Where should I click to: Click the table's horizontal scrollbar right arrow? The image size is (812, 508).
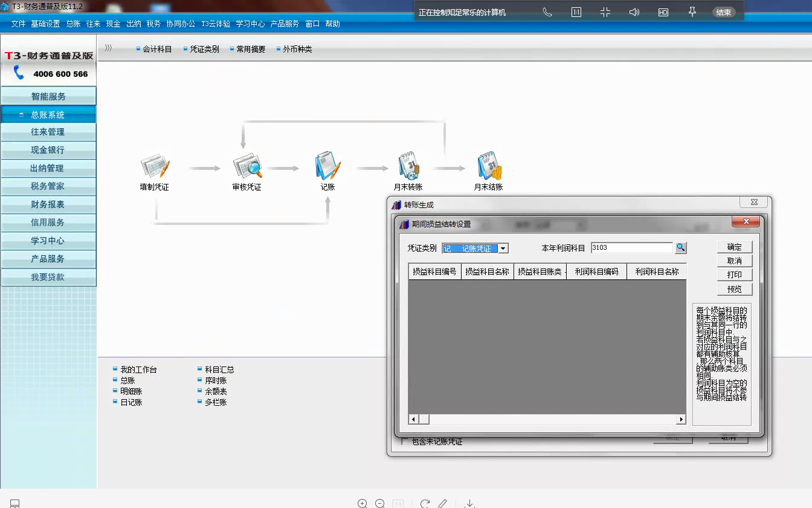681,419
